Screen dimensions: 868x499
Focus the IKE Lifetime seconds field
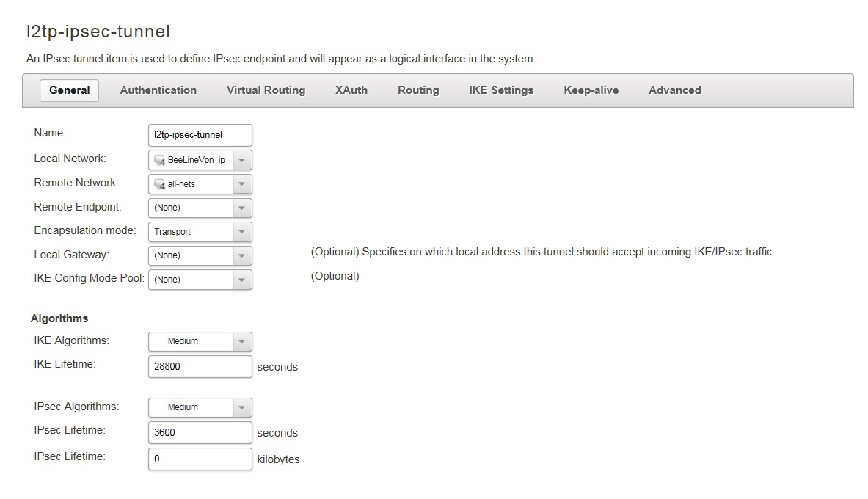[x=200, y=366]
